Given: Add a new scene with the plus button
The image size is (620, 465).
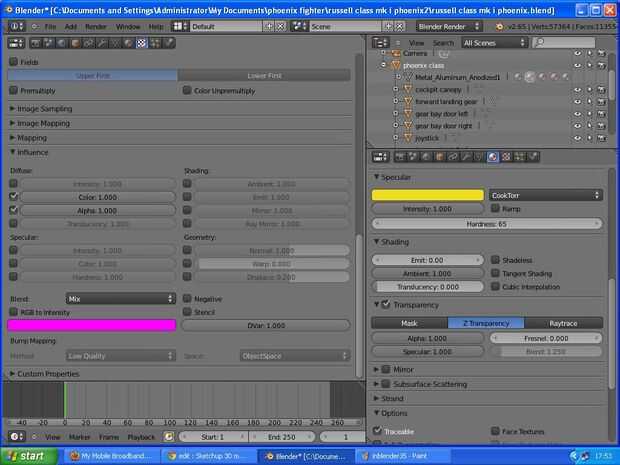Looking at the screenshot, I should pos(388,26).
